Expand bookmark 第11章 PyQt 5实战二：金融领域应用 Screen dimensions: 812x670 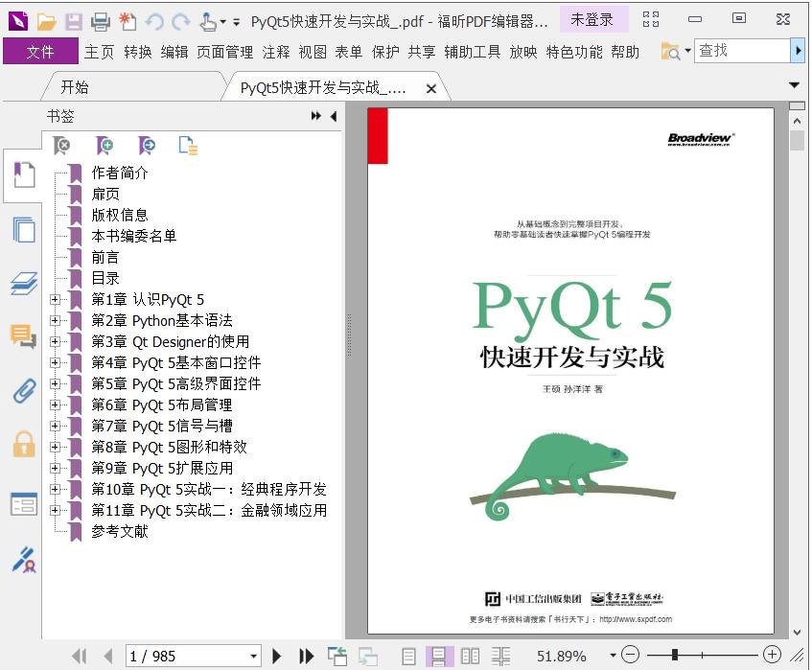click(55, 511)
